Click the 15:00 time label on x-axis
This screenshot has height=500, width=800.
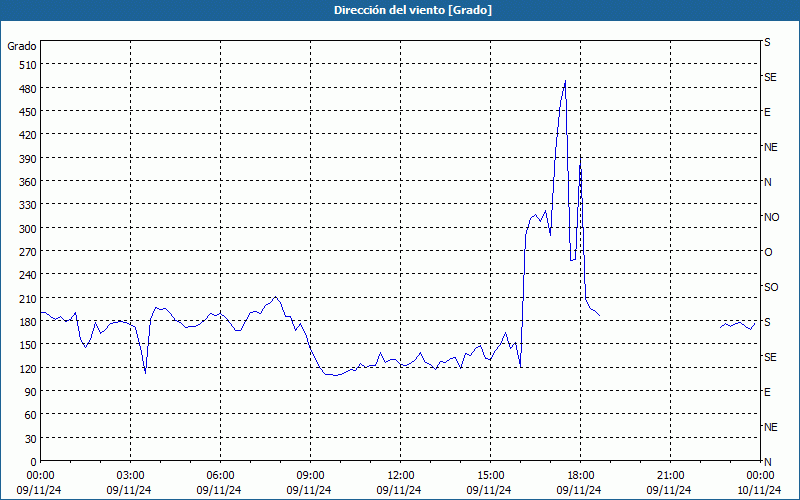click(490, 476)
